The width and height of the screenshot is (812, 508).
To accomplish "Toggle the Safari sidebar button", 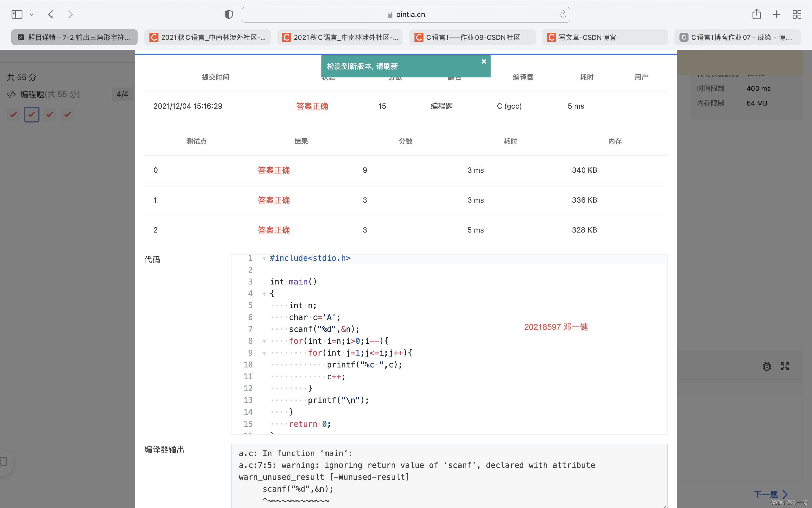I will 17,14.
